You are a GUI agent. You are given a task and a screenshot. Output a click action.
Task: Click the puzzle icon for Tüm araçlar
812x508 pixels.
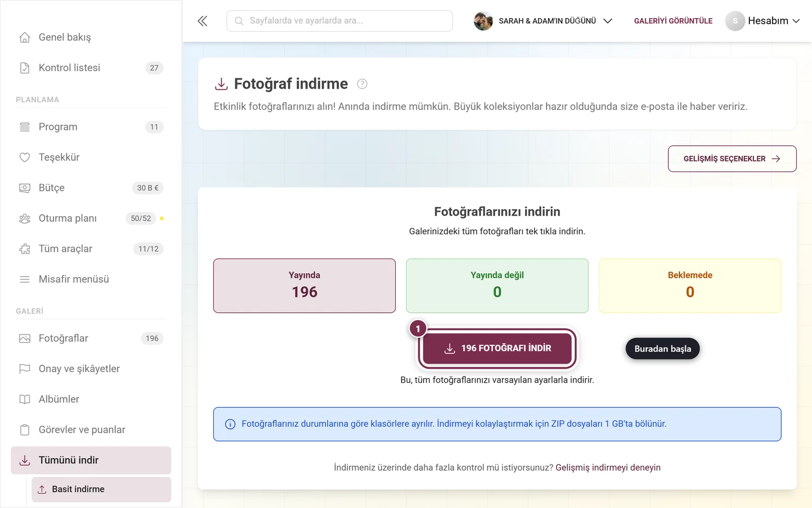(x=25, y=249)
